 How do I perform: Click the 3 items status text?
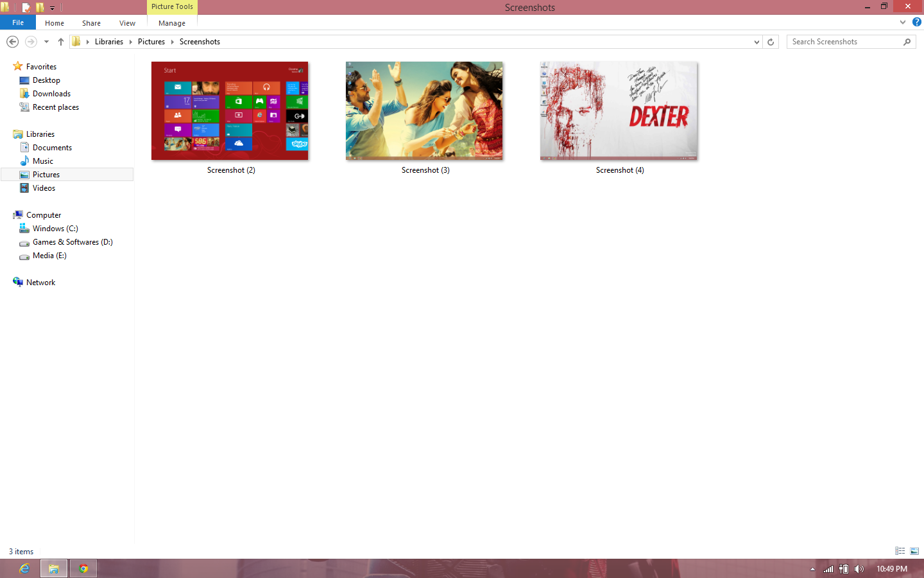[21, 552]
